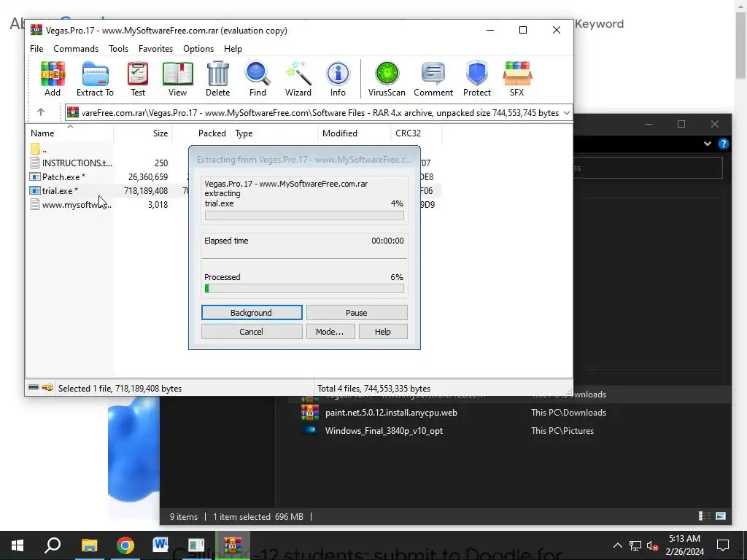Viewport: 747px width, 560px height.
Task: Show archive Info icon
Action: pyautogui.click(x=338, y=79)
